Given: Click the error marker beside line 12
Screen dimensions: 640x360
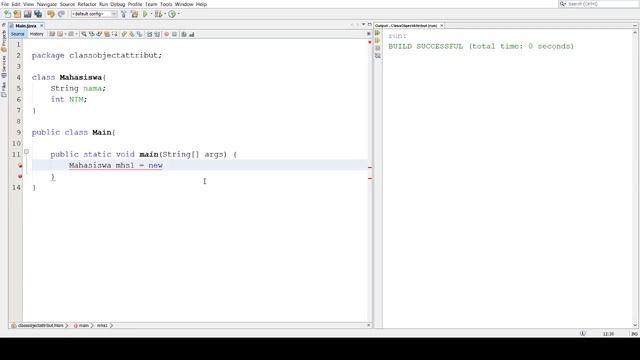Looking at the screenshot, I should 20,165.
